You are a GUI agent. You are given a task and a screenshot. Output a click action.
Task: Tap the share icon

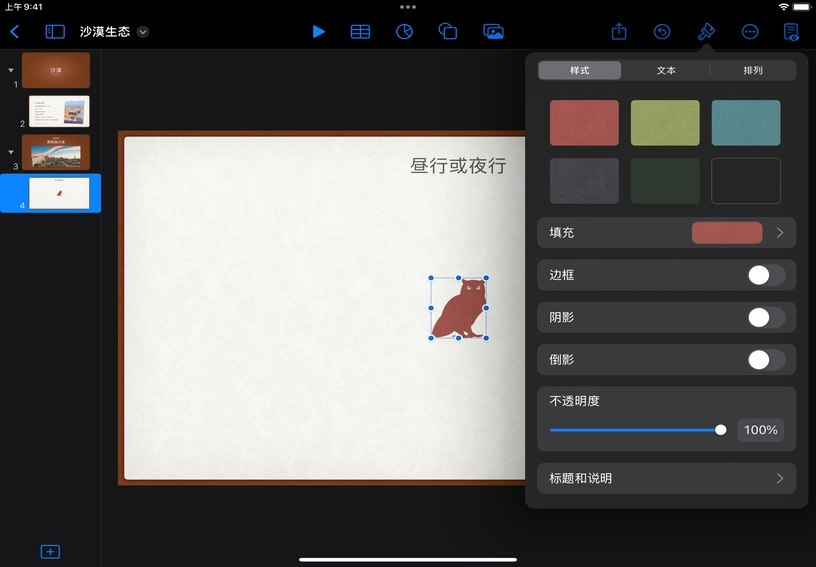(x=619, y=32)
